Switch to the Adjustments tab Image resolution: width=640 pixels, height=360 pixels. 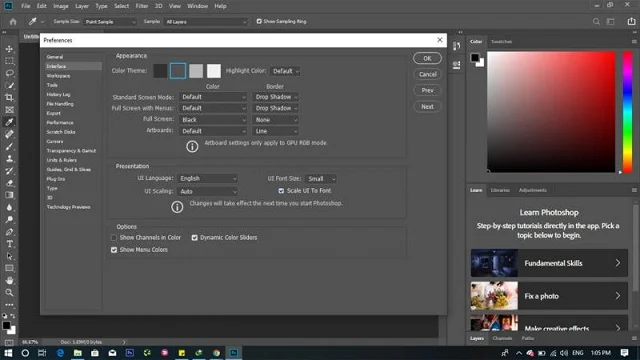click(533, 190)
